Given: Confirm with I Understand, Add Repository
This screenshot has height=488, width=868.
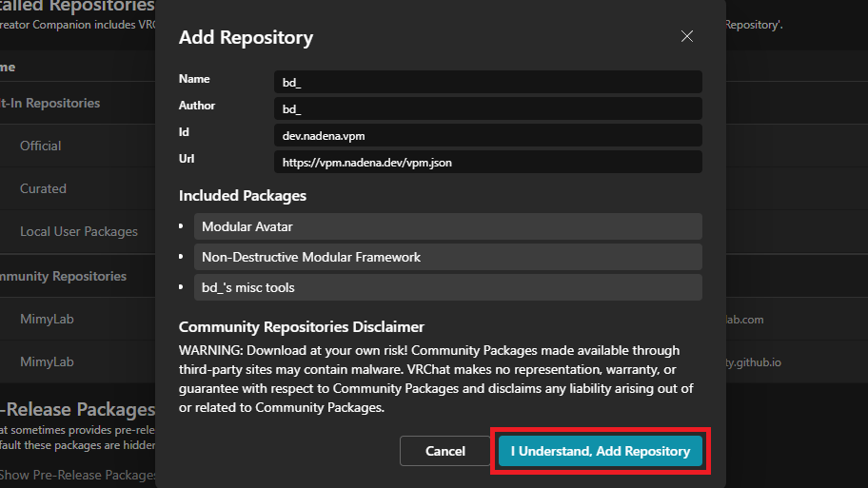Looking at the screenshot, I should coord(600,451).
